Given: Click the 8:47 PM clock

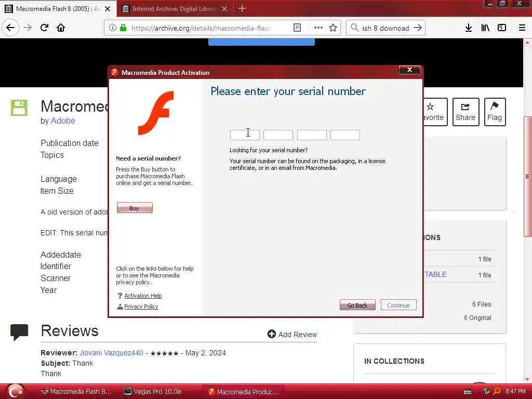Looking at the screenshot, I should (x=515, y=392).
